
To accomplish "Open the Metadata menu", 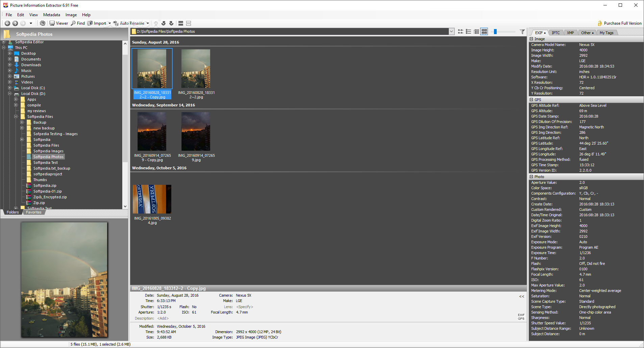I will point(52,15).
